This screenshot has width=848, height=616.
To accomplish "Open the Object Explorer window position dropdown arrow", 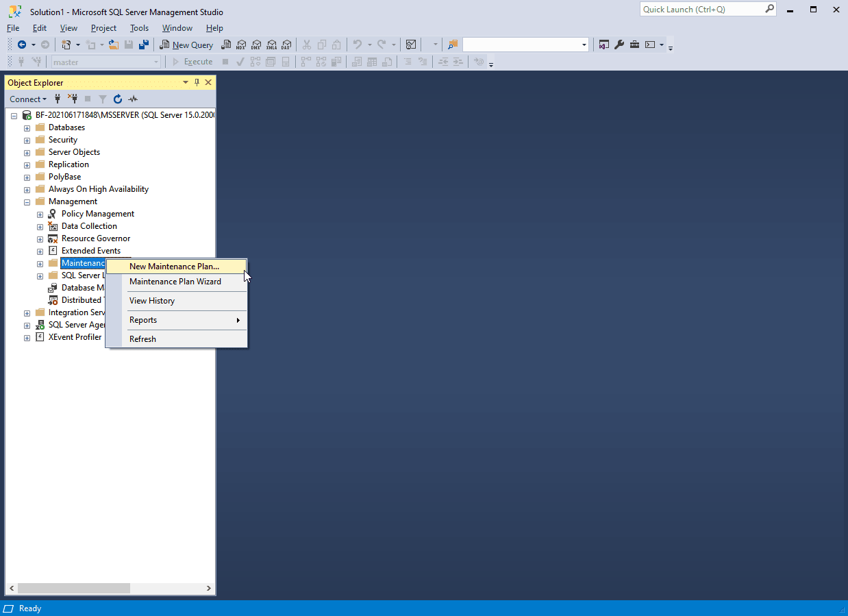I will [x=186, y=82].
